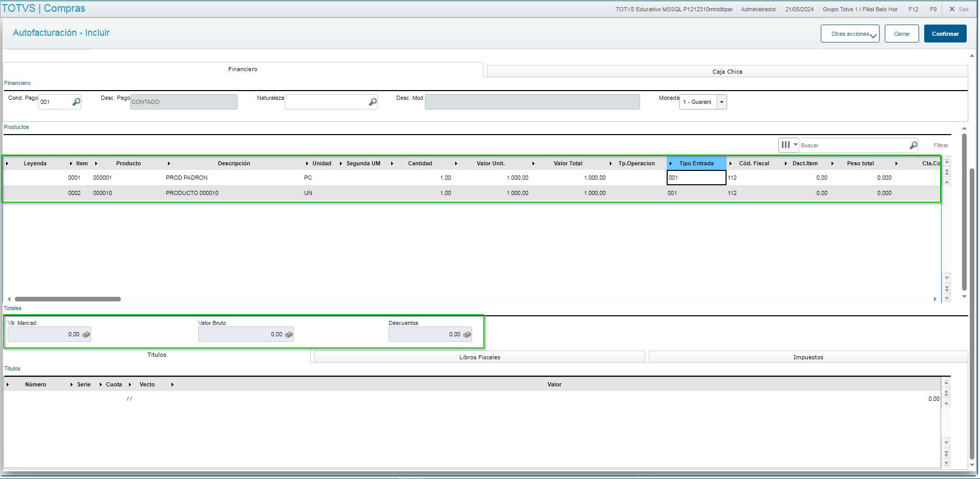Click the Filtrar link
The image size is (980, 479).
pos(941,145)
